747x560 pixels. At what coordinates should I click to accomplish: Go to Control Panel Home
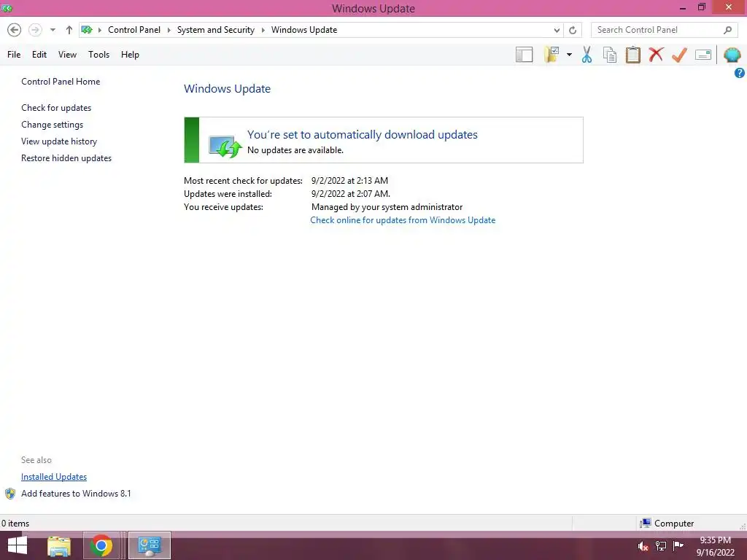(x=61, y=82)
